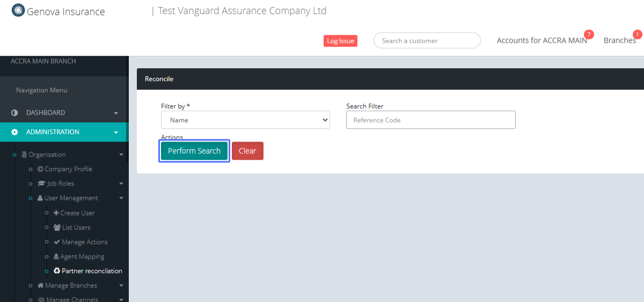This screenshot has height=302, width=644.
Task: Click the Partner reconcilation recycle icon
Action: pos(57,271)
